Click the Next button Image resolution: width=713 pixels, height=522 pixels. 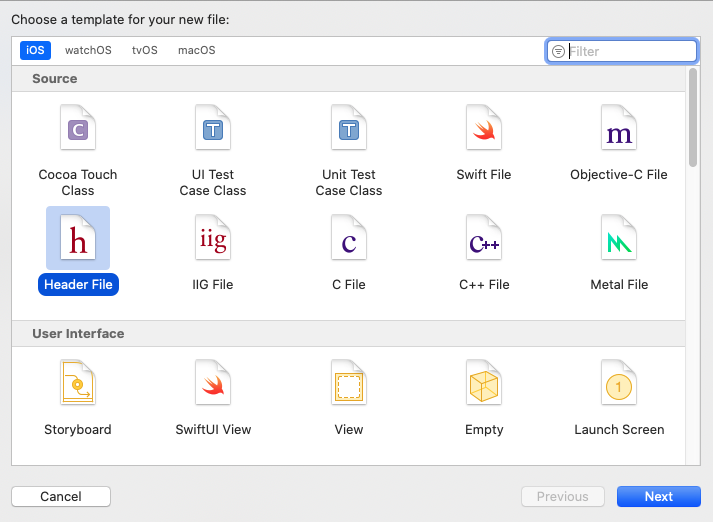[x=658, y=497]
